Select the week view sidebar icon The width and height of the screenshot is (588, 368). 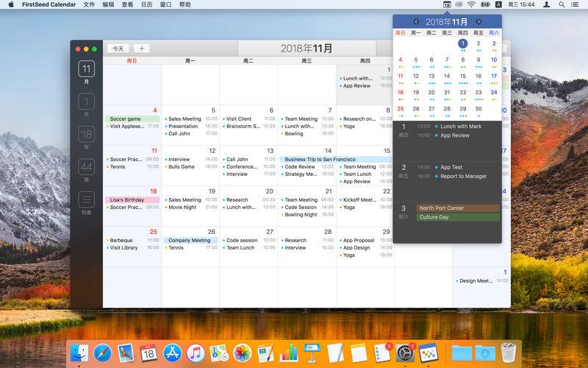point(87,170)
